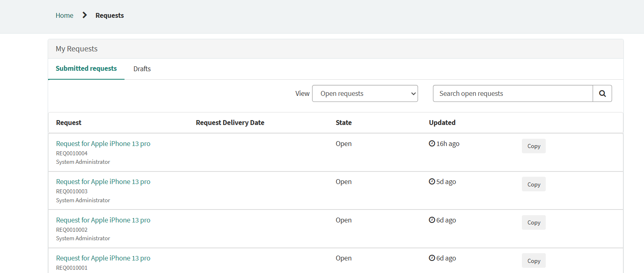Click the Open state of REQ0010003
The image size is (644, 273).
[x=344, y=182]
